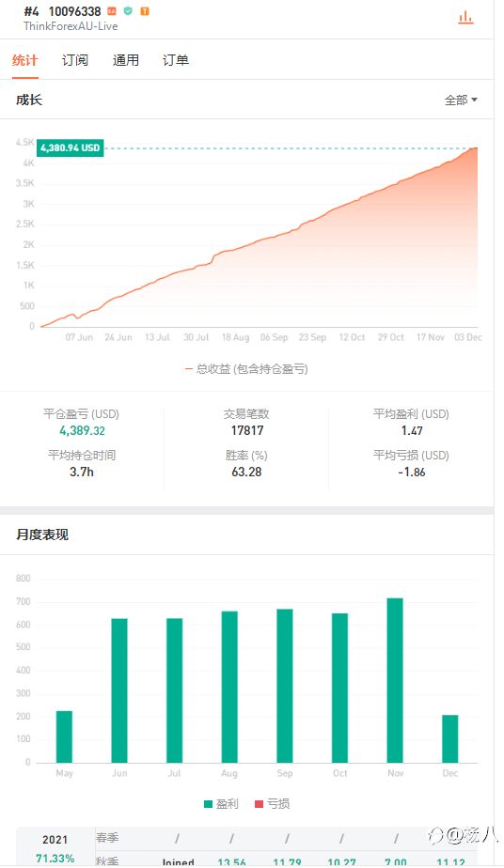
Task: Click the 成长 section heading
Action: pos(29,100)
